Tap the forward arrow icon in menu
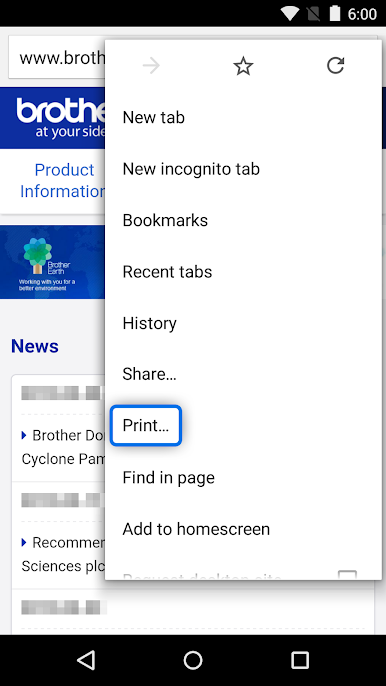This screenshot has width=386, height=686. (x=151, y=66)
